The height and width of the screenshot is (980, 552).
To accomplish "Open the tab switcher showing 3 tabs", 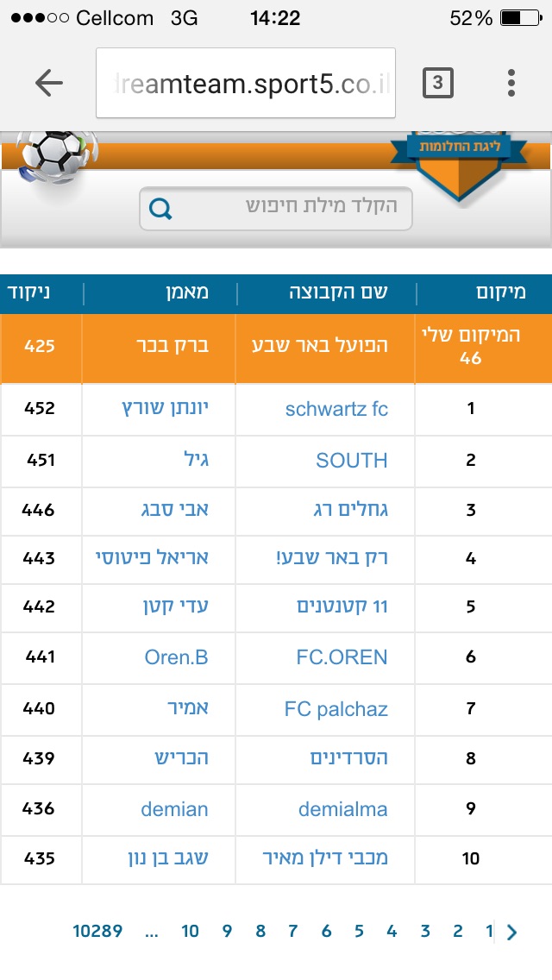I will [437, 83].
